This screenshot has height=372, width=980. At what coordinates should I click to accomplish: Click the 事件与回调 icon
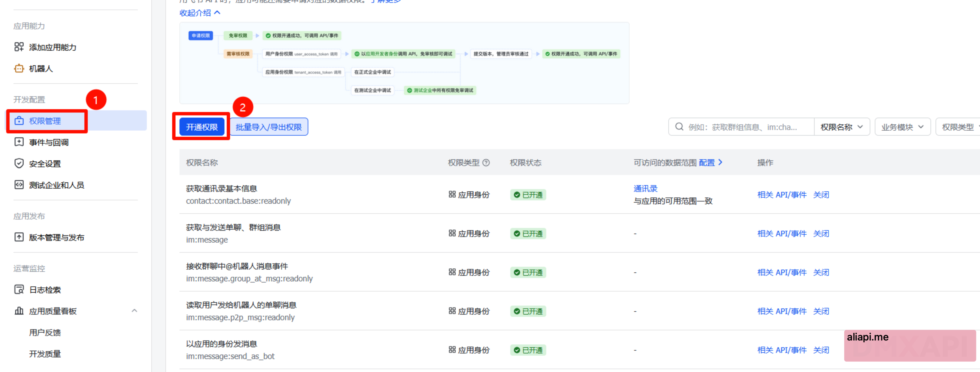pos(19,142)
